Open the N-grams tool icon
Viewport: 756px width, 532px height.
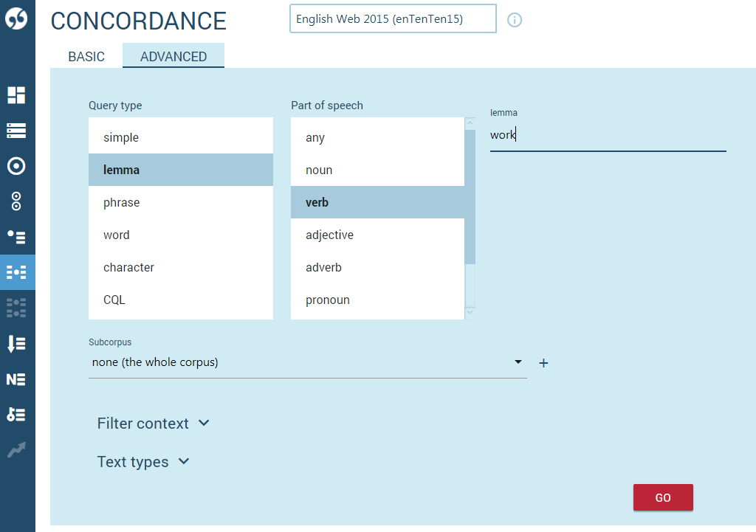17,379
